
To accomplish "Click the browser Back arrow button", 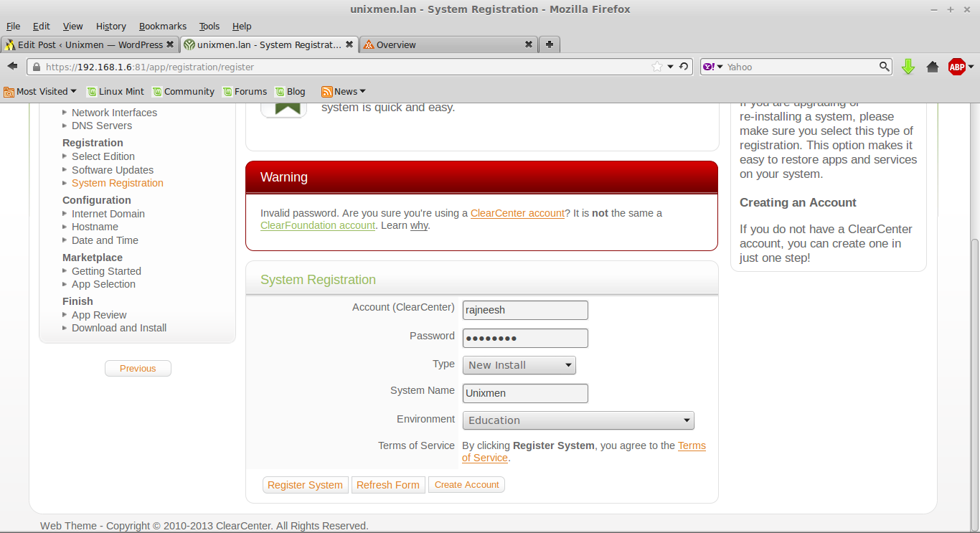I will click(x=12, y=66).
